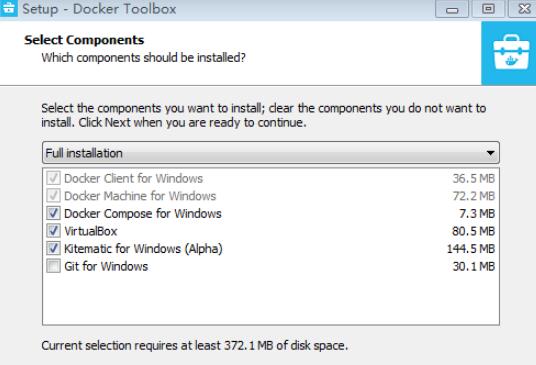536x365 pixels.
Task: Open the Full installation dropdown
Action: tap(271, 153)
